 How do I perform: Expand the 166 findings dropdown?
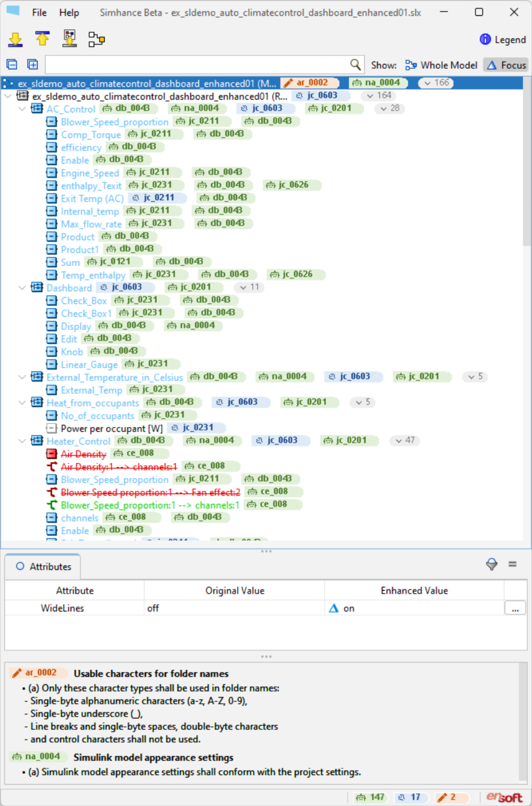pyautogui.click(x=436, y=83)
